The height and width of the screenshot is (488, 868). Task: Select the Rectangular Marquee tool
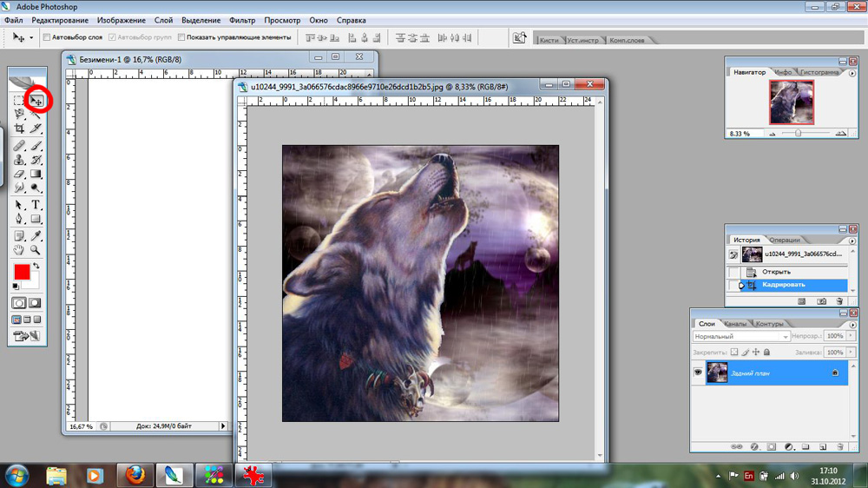(x=19, y=100)
